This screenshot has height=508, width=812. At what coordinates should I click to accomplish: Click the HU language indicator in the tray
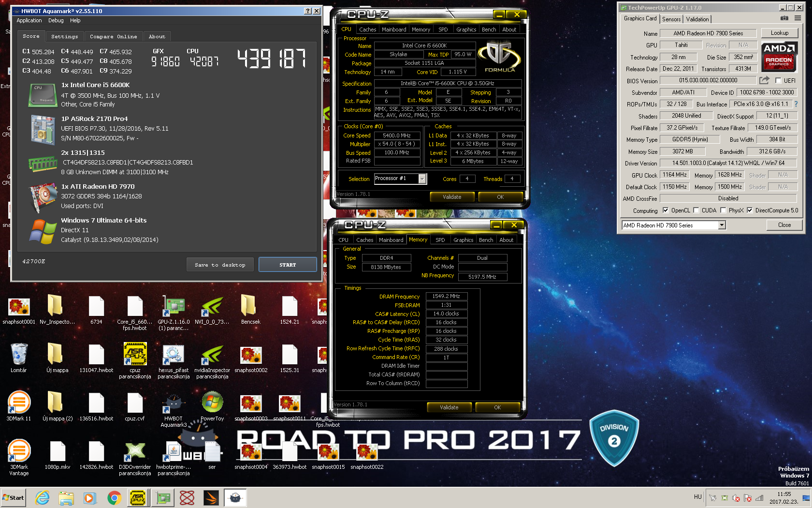point(697,497)
